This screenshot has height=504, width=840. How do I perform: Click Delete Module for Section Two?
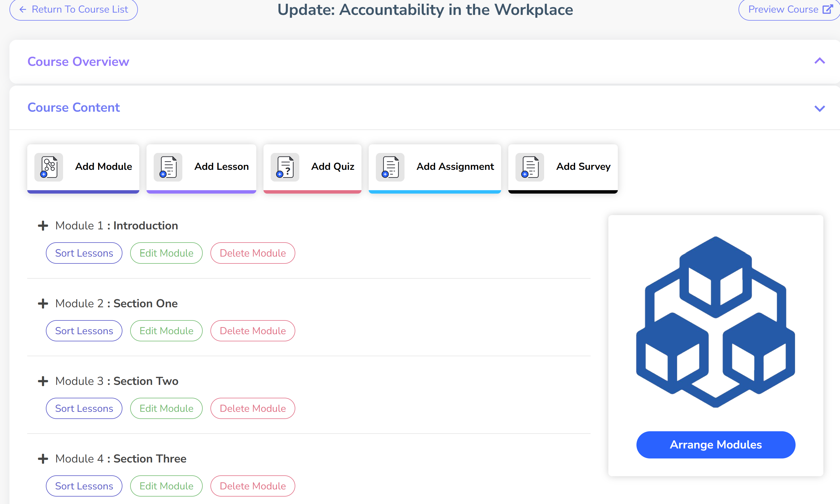253,408
